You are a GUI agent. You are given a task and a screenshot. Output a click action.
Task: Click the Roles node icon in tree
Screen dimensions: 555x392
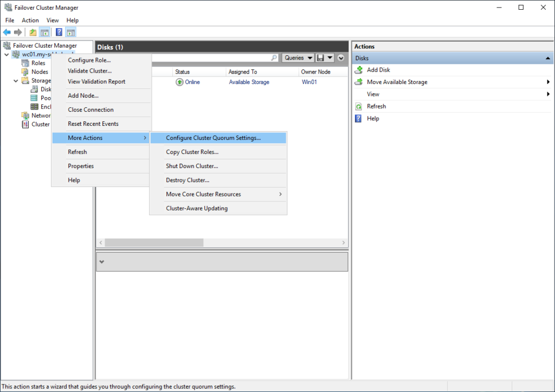(x=25, y=63)
